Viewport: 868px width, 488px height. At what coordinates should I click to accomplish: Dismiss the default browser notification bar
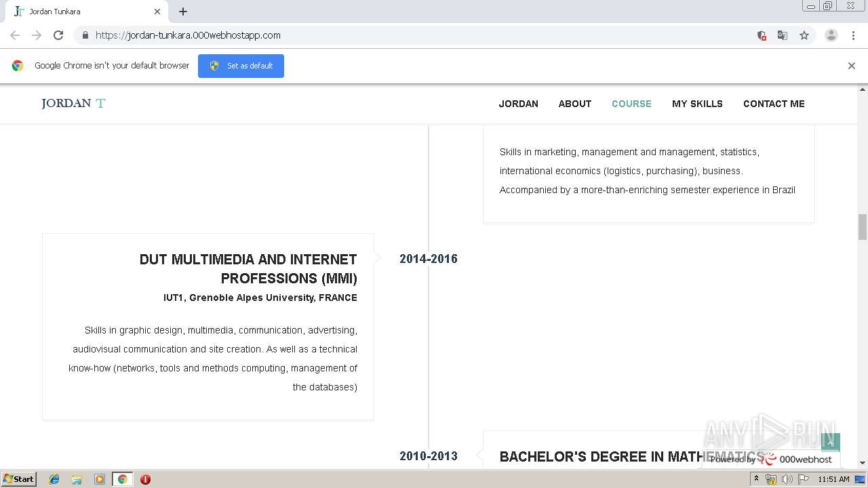coord(852,66)
